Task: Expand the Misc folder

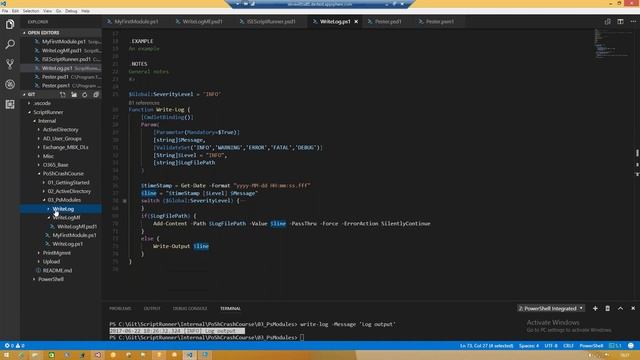Action: pyautogui.click(x=48, y=156)
